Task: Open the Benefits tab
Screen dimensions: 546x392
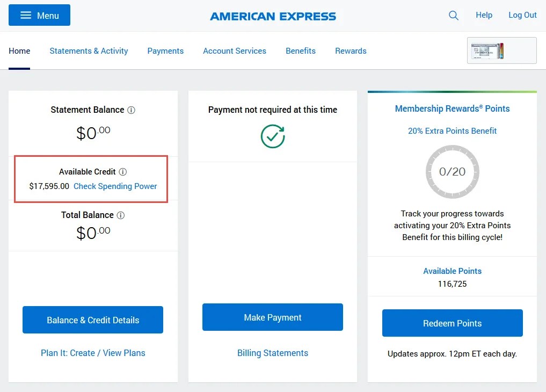Action: point(301,51)
